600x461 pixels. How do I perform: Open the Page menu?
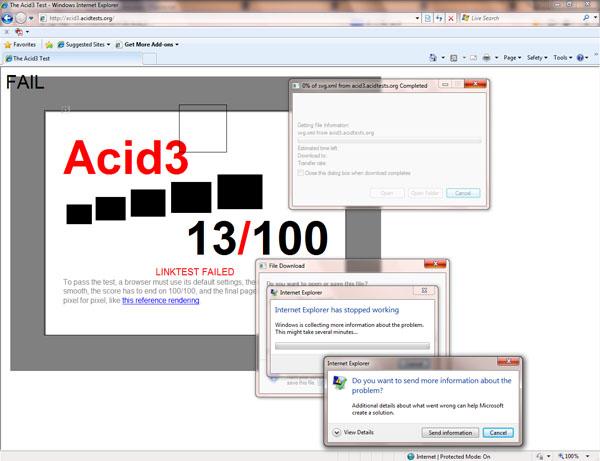point(512,58)
